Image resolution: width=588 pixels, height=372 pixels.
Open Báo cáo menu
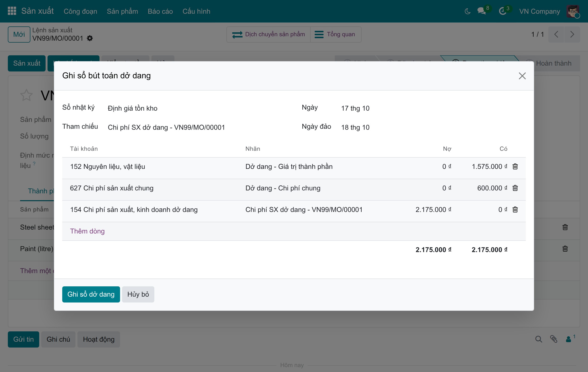click(160, 11)
